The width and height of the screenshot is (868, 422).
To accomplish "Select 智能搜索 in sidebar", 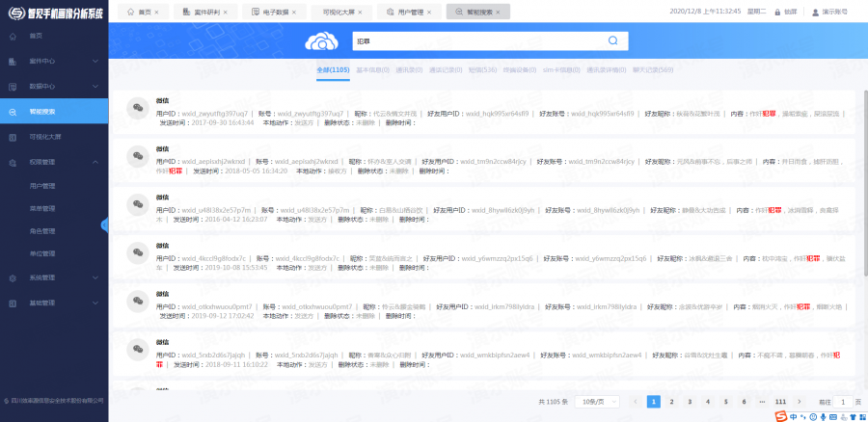I will pyautogui.click(x=54, y=112).
